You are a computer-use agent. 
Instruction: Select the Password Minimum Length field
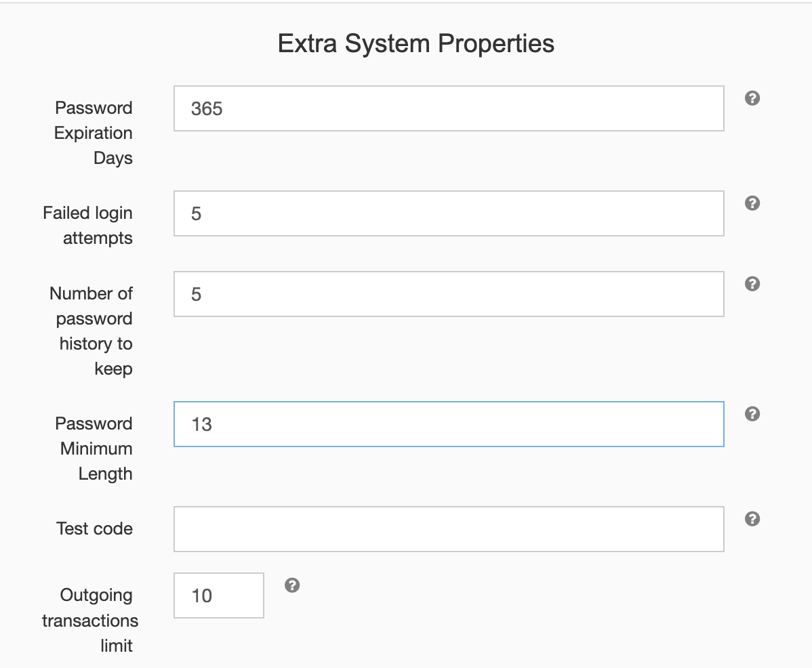click(x=449, y=423)
